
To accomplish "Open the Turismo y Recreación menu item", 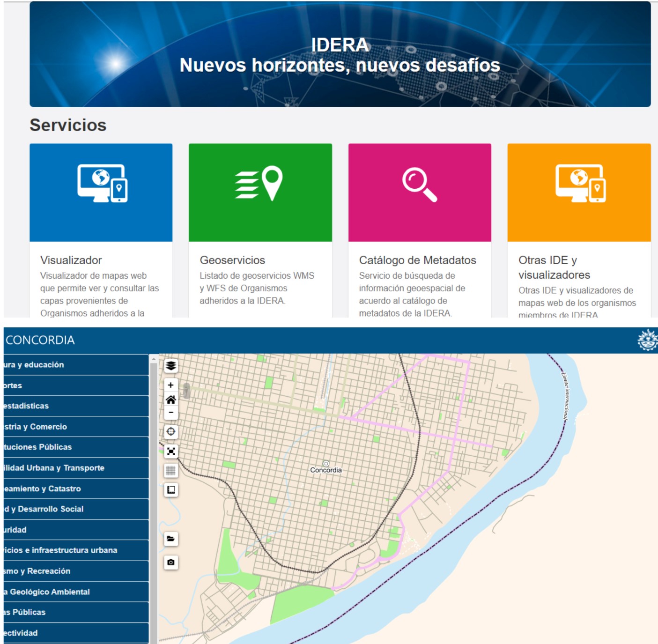I will pyautogui.click(x=75, y=571).
